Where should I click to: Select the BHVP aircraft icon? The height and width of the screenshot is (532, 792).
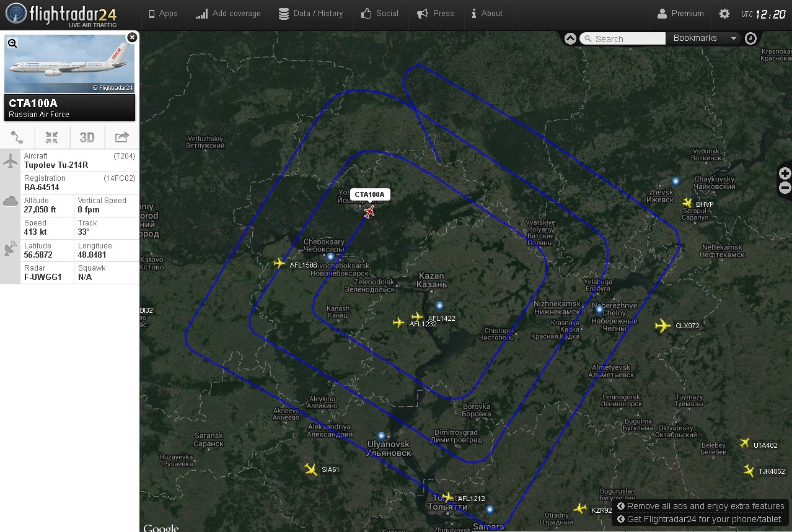pos(687,203)
